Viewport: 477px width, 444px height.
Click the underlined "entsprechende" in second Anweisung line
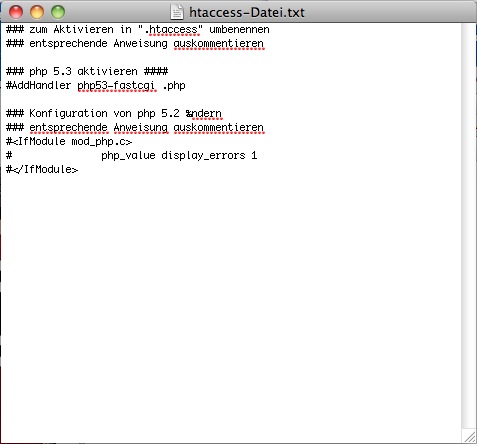[x=68, y=128]
